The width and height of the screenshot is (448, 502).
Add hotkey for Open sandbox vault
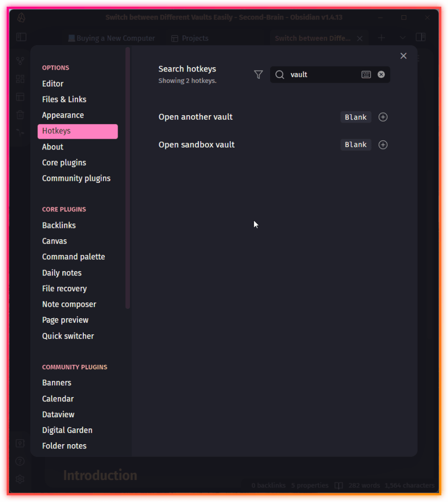383,145
